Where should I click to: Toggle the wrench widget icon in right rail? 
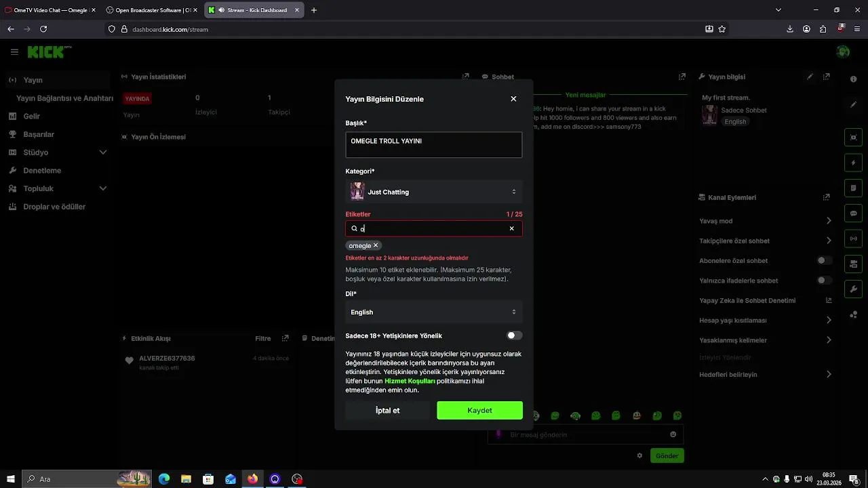(853, 289)
